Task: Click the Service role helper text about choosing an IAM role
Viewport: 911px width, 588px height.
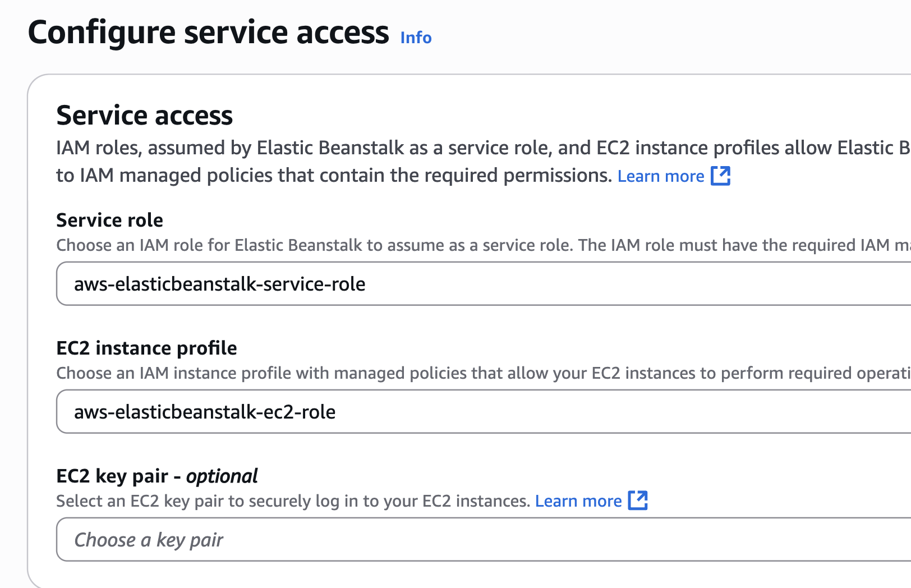Action: click(x=484, y=245)
